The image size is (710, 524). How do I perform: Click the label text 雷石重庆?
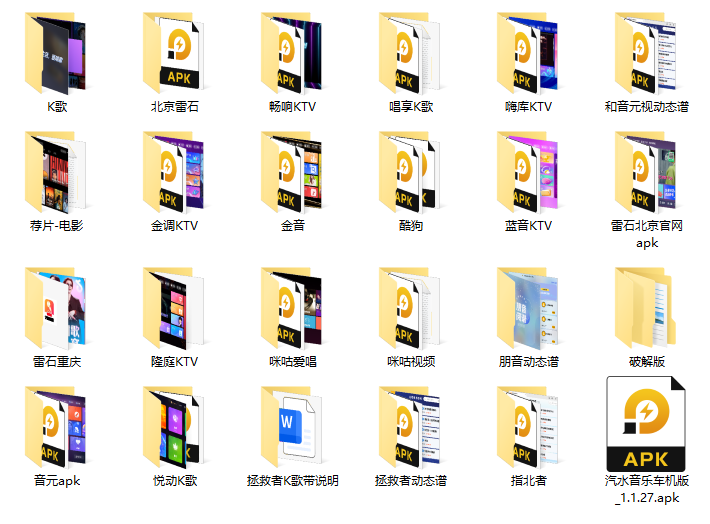click(x=57, y=362)
